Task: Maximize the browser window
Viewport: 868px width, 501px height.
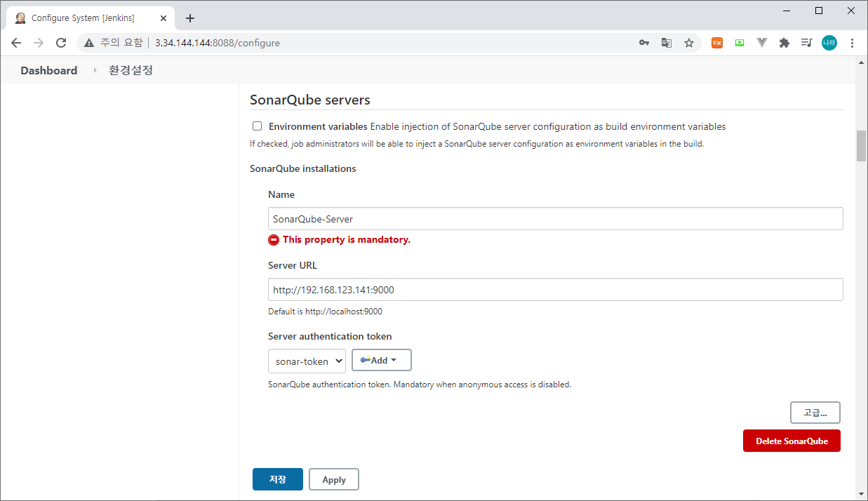Action: click(x=819, y=11)
